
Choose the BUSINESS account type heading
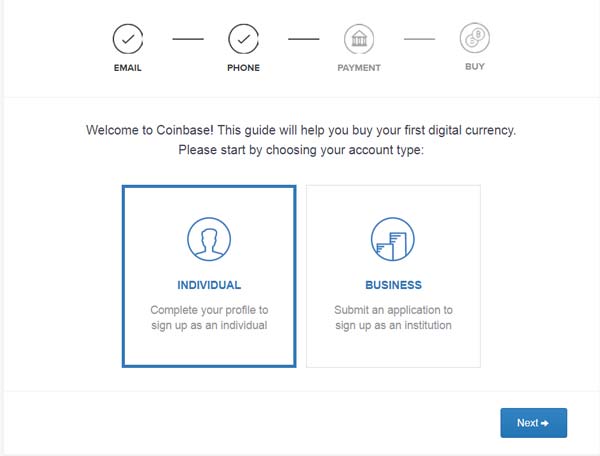tap(393, 285)
